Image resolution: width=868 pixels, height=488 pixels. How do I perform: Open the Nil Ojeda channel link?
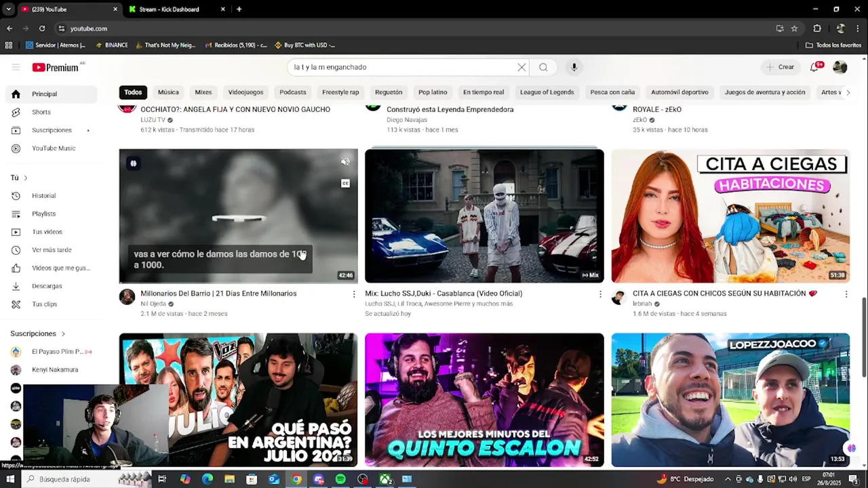[153, 304]
